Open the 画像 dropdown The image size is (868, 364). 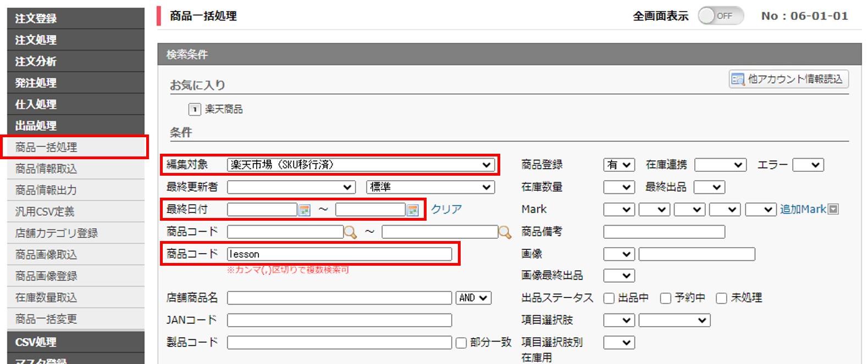pyautogui.click(x=619, y=254)
